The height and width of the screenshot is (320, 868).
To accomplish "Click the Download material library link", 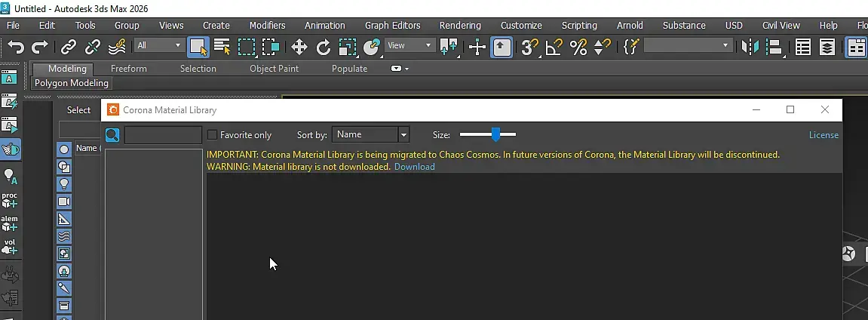I will coord(415,167).
